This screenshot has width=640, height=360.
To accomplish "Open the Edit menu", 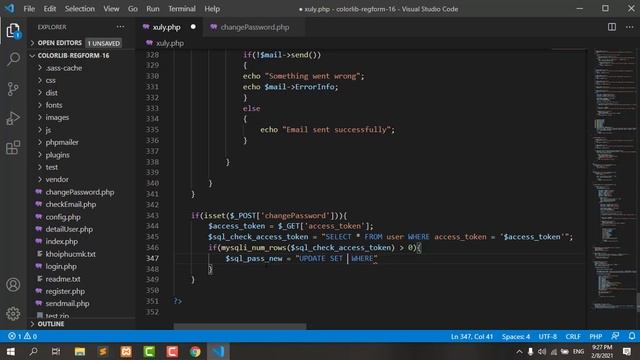I will point(49,9).
